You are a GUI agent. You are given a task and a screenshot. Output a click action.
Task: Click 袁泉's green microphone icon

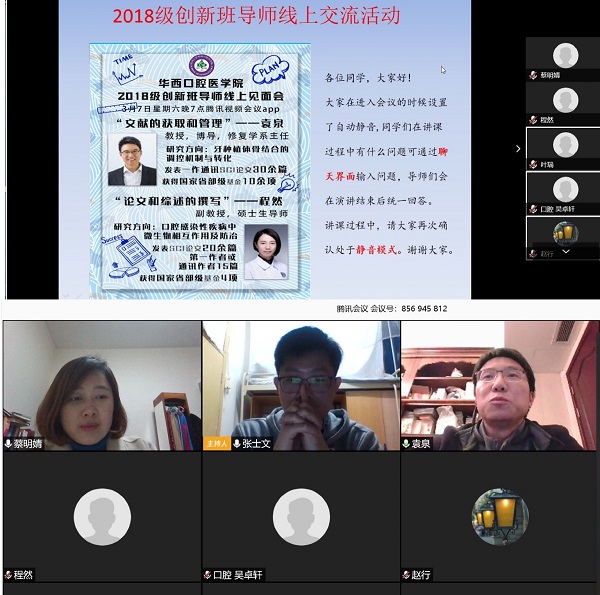click(x=407, y=443)
